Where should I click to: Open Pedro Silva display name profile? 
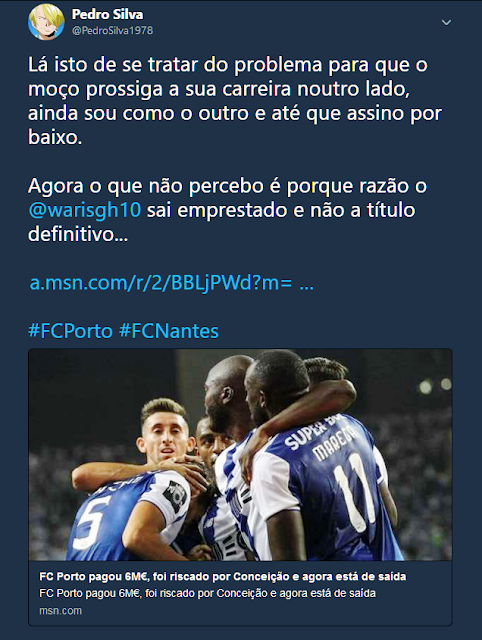[107, 14]
